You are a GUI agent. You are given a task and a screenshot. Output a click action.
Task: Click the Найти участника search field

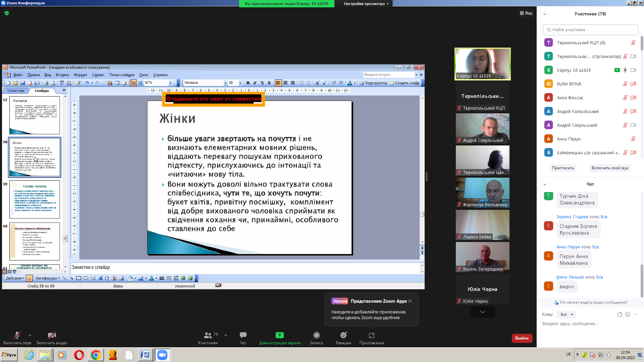[x=590, y=29]
